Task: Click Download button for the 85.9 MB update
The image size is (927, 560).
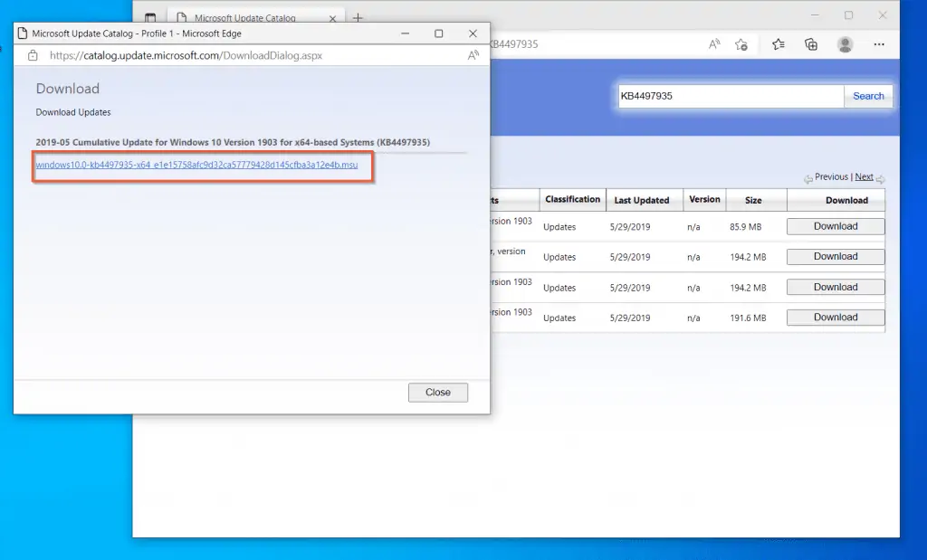Action: pyautogui.click(x=836, y=226)
